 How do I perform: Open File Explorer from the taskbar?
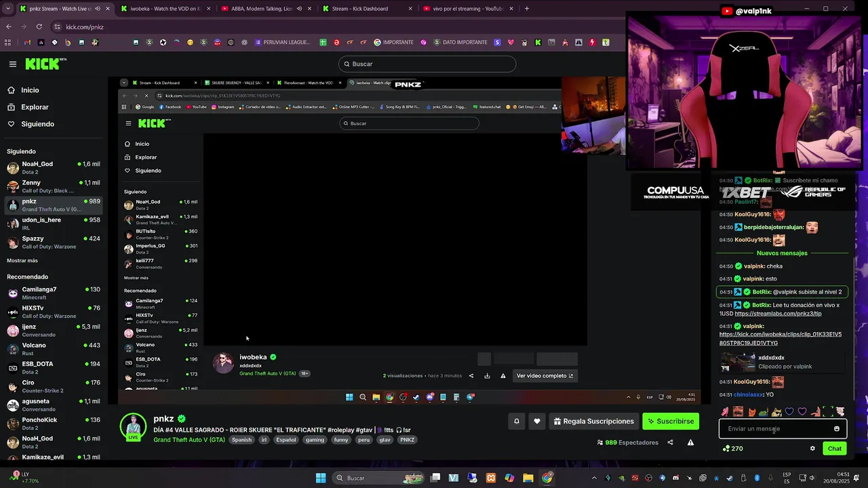coord(528,478)
